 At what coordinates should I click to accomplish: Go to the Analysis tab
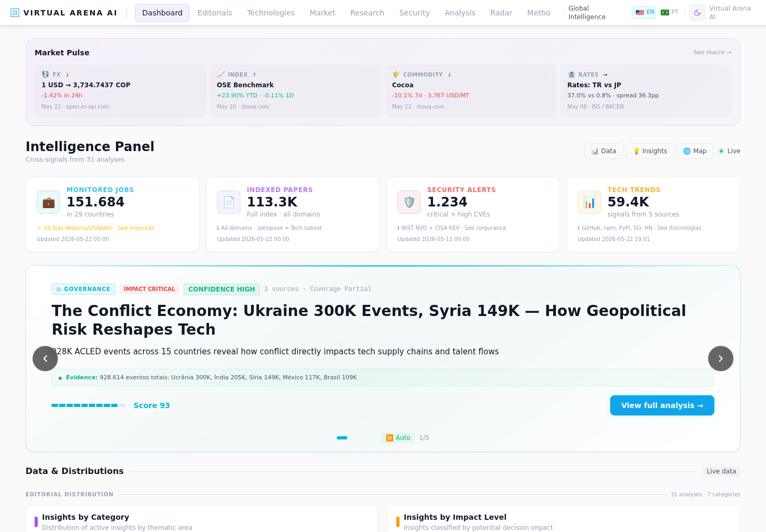(460, 13)
